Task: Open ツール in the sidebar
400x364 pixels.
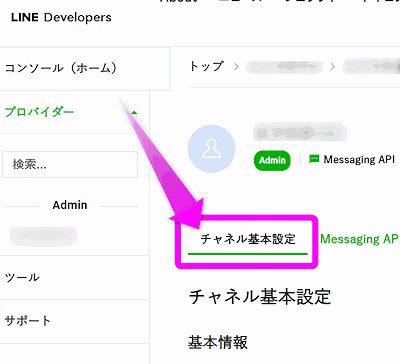Action: click(x=22, y=277)
